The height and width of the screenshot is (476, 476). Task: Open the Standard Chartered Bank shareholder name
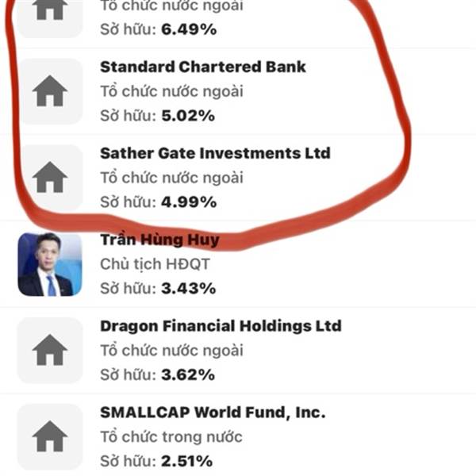tap(203, 67)
